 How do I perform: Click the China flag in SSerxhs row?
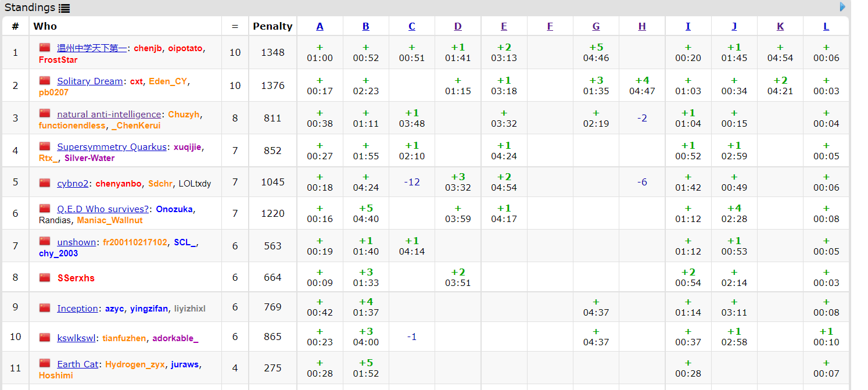click(45, 278)
